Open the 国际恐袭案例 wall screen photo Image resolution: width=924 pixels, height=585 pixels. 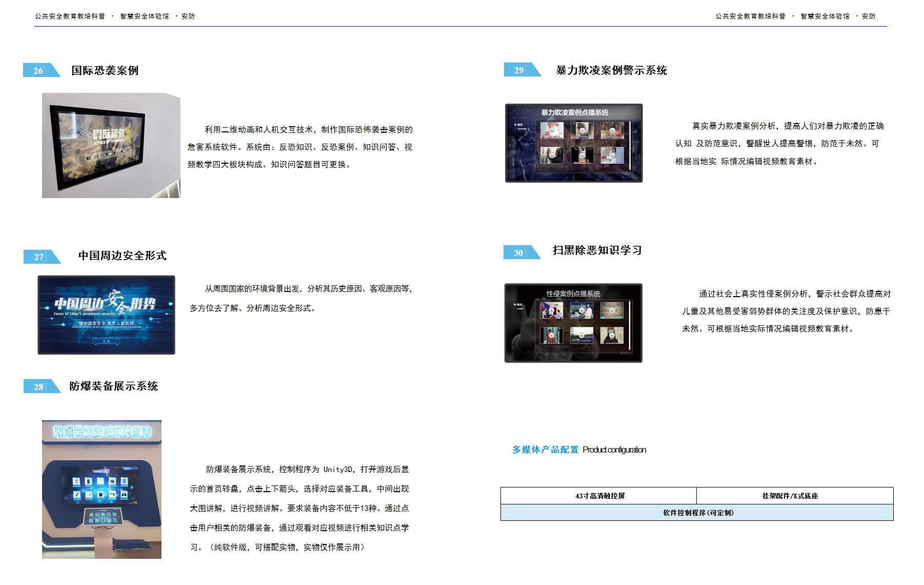click(111, 145)
